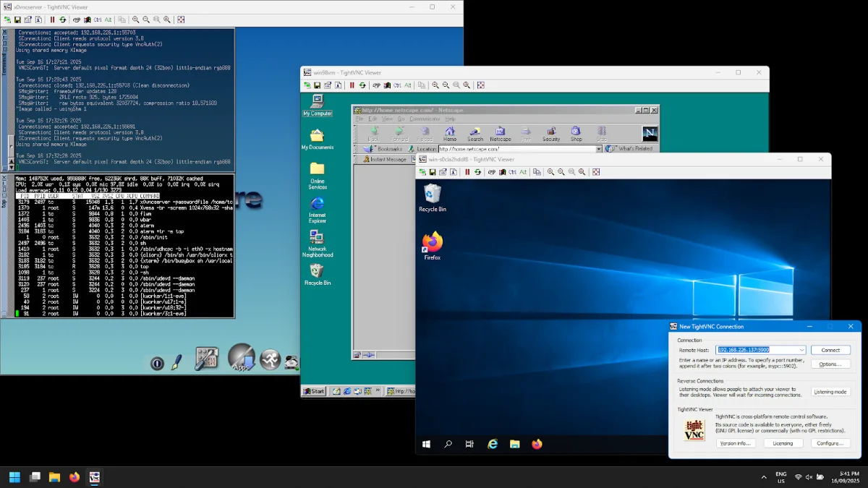
Task: Click Save session icon in x0vncserver viewer
Action: [17, 20]
